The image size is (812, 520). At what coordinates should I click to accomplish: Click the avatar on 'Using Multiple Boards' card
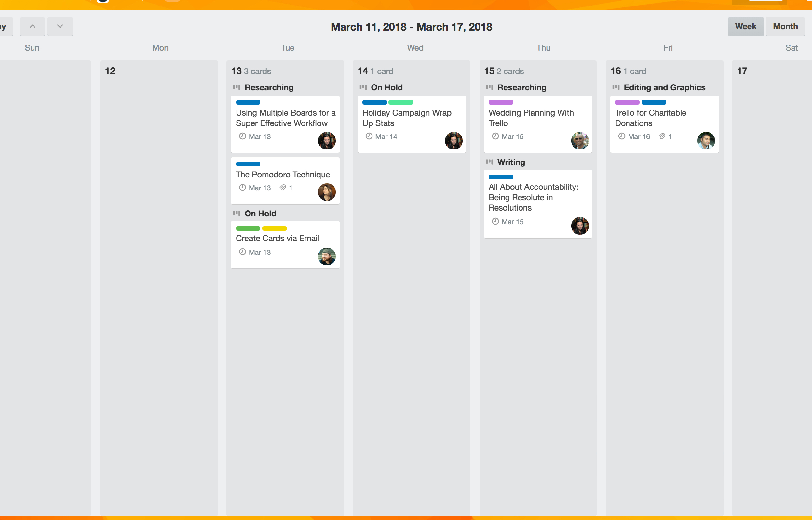pos(327,140)
